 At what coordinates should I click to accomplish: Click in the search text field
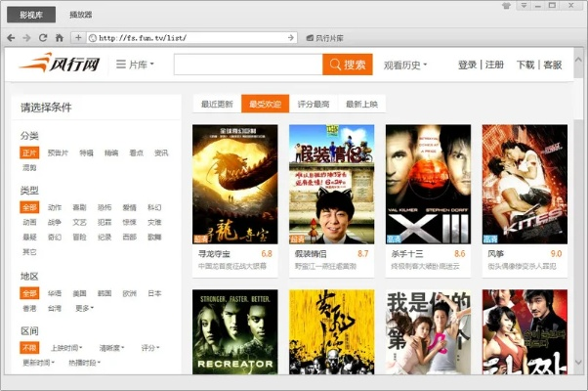click(248, 65)
